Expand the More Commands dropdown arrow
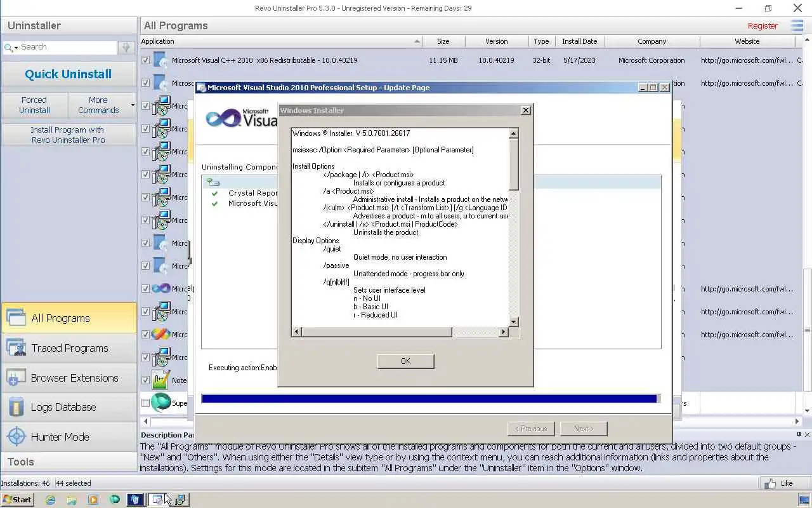The height and width of the screenshot is (508, 812). point(133,105)
